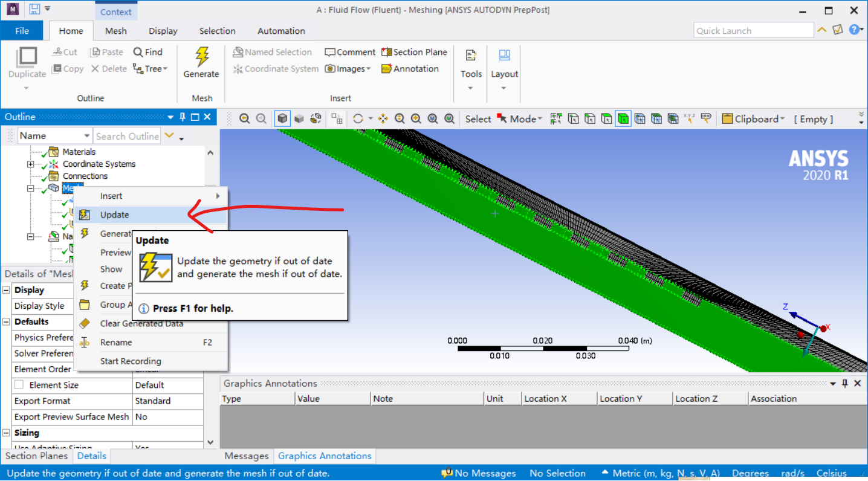Screen dimensions: 868x481
Task: Select the Edge selection filter icon
Action: click(590, 119)
